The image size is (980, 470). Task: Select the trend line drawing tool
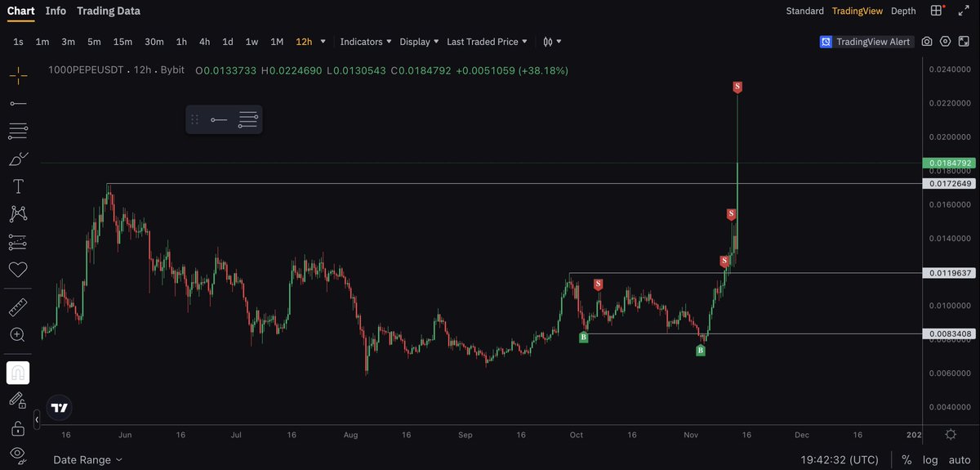coord(18,103)
